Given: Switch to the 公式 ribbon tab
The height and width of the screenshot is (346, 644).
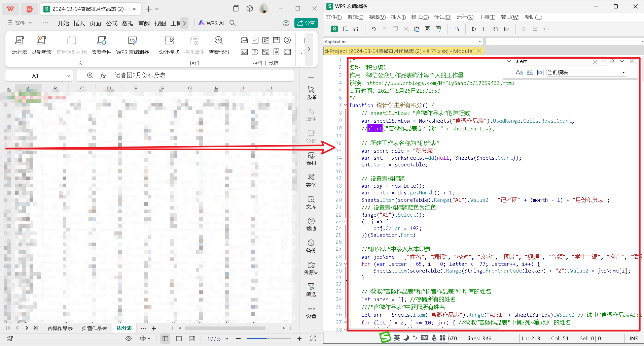Looking at the screenshot, I should click(111, 23).
